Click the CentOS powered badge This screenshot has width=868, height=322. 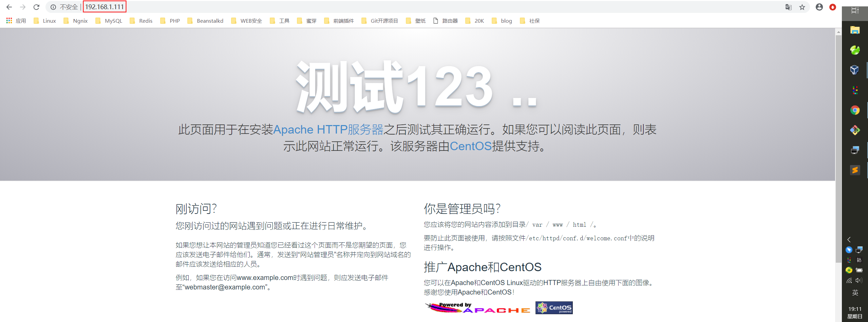(554, 308)
